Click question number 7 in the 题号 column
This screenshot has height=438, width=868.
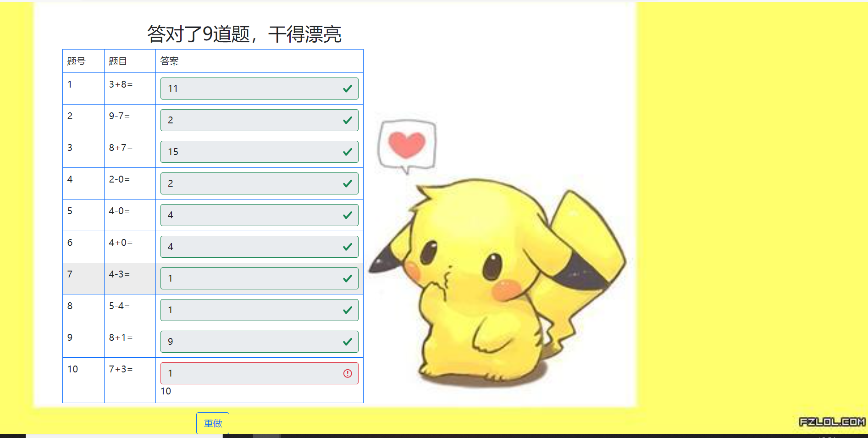click(x=70, y=274)
